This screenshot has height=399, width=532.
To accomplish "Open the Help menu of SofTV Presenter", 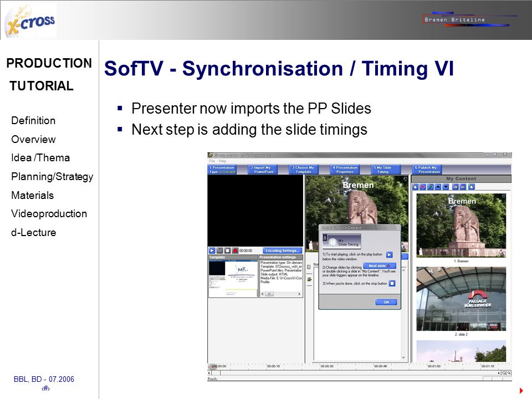I will pyautogui.click(x=222, y=161).
